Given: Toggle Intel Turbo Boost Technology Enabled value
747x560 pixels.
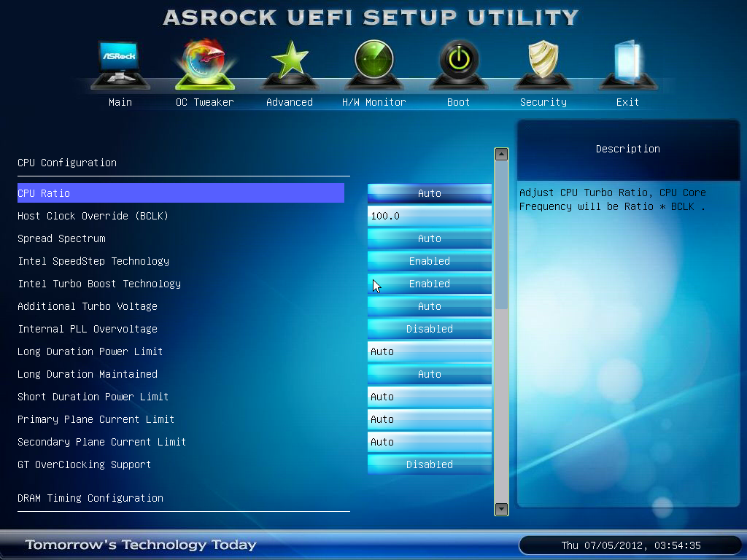Looking at the screenshot, I should click(429, 284).
